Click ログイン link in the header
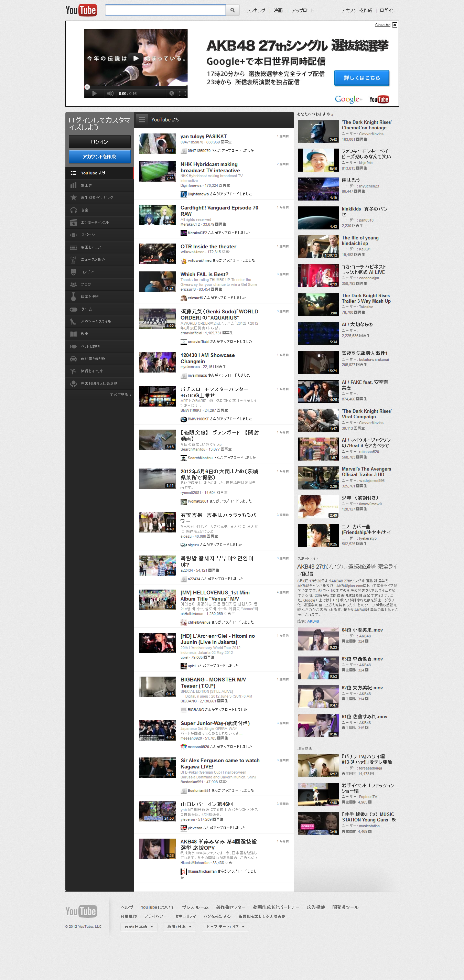Image resolution: width=464 pixels, height=980 pixels. [x=388, y=11]
